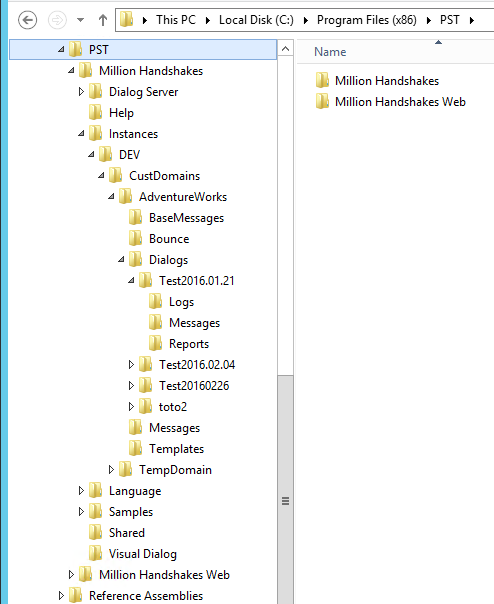Collapse the Dialogs tree node

[121, 259]
